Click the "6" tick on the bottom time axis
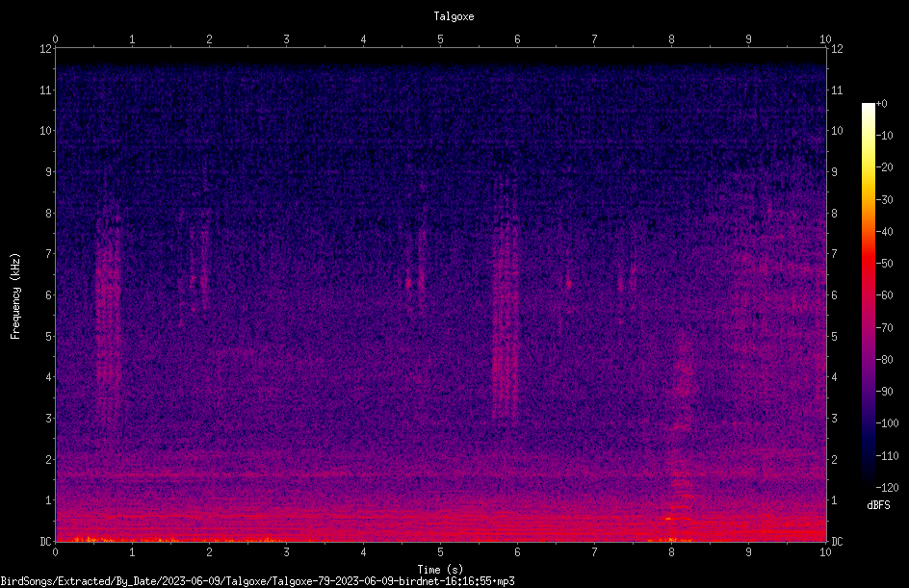 click(x=517, y=552)
